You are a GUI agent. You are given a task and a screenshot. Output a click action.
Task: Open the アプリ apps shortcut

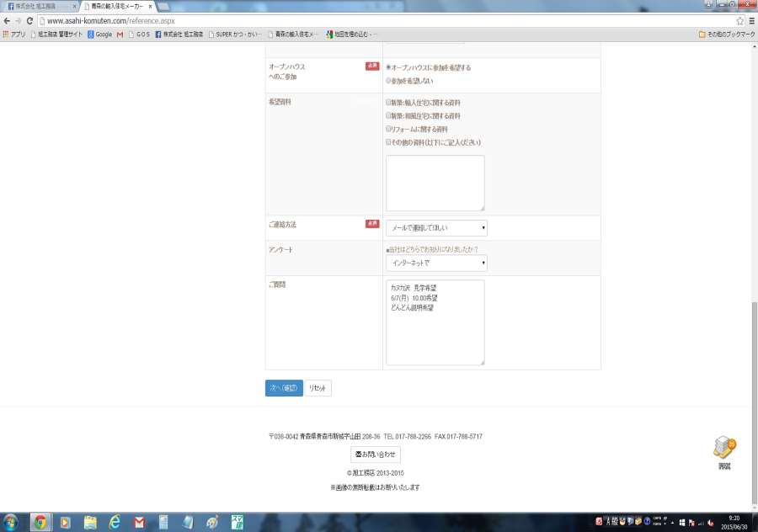(14, 35)
